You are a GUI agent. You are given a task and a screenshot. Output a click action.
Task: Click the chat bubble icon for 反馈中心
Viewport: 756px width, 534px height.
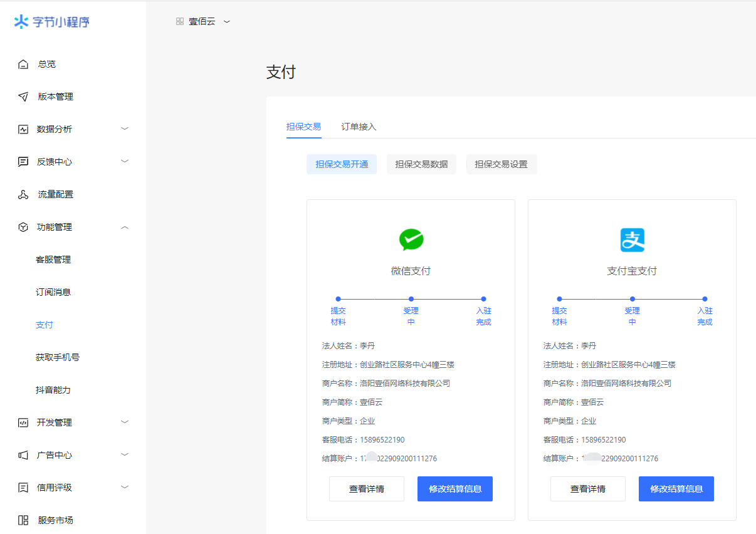(x=23, y=162)
